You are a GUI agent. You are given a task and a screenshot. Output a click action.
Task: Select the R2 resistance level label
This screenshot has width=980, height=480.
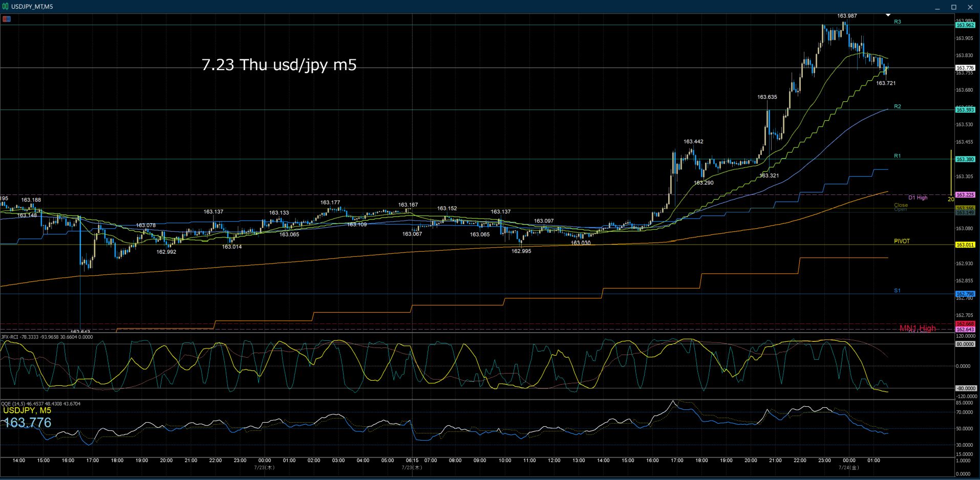898,106
